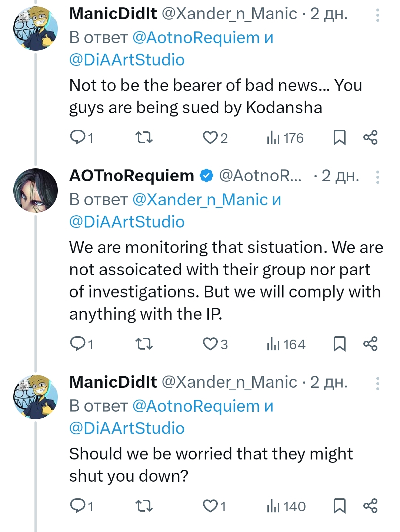
Task: Click AOTnoRequiem display name
Action: [131, 176]
